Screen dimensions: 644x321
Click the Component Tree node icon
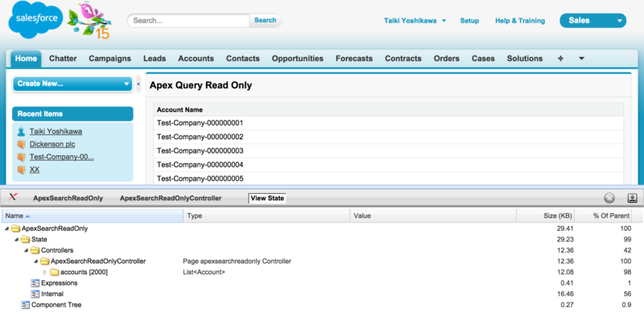click(26, 305)
